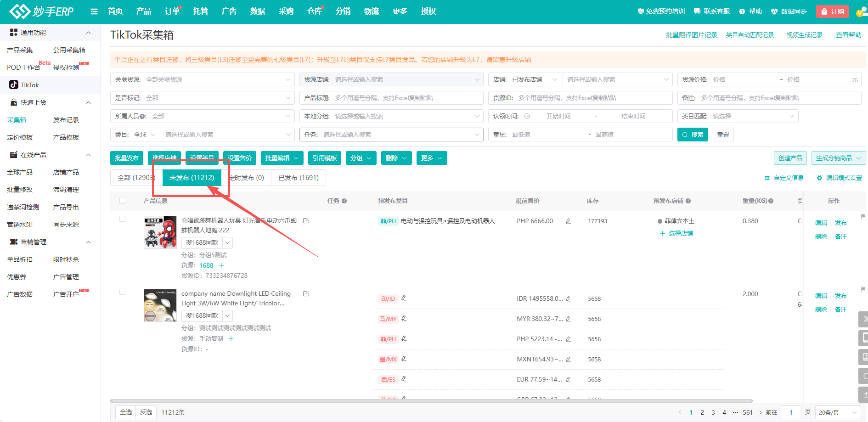Viewport: 868px width, 422px height.
Task: Check the robot toy product row checkbox
Action: pyautogui.click(x=122, y=219)
